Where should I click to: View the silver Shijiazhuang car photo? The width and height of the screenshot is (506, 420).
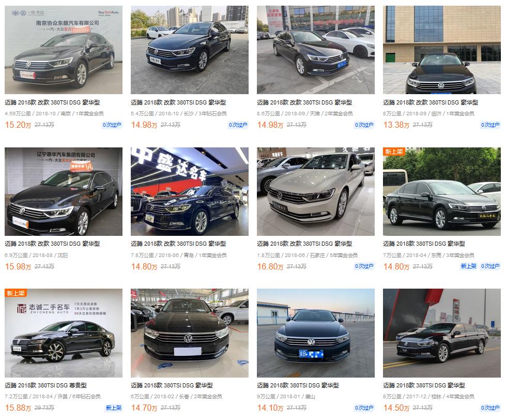pyautogui.click(x=316, y=191)
